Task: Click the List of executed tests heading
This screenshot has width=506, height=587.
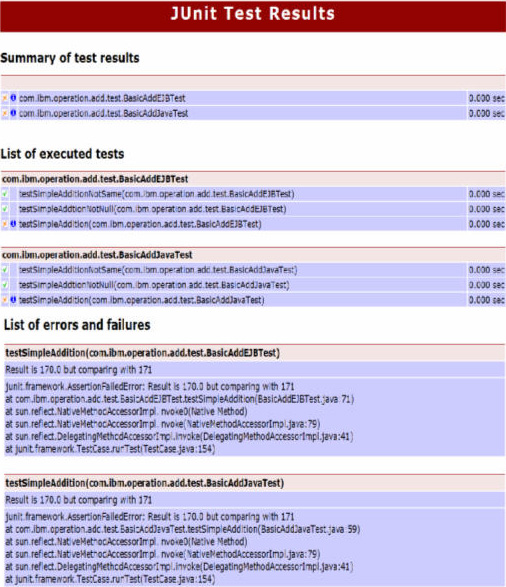Action: click(62, 154)
